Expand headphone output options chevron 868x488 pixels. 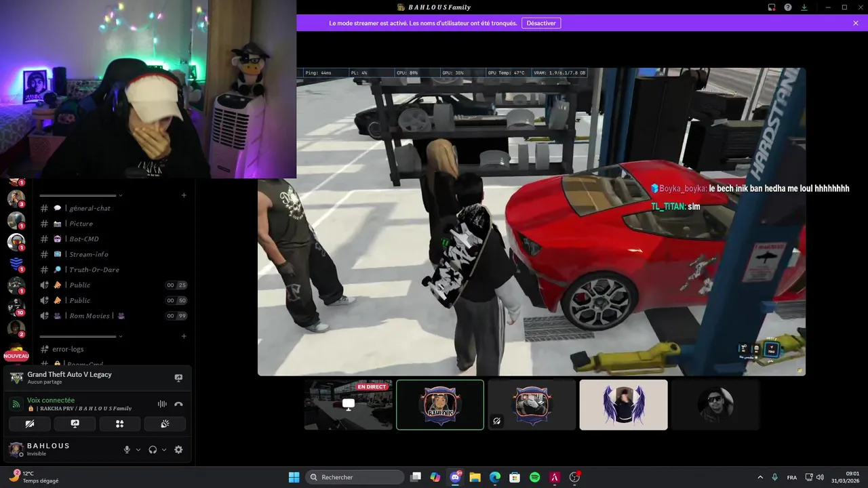pyautogui.click(x=164, y=449)
